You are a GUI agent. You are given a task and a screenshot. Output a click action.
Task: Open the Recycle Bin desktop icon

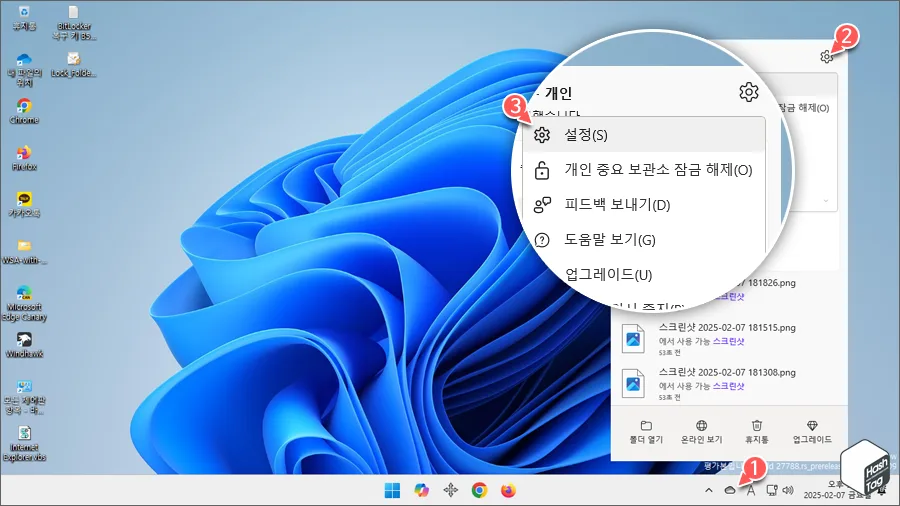pos(24,17)
